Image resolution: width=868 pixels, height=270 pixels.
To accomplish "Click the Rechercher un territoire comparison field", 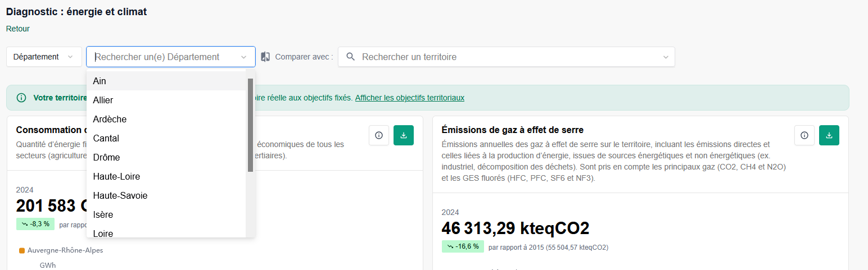I will [x=506, y=57].
